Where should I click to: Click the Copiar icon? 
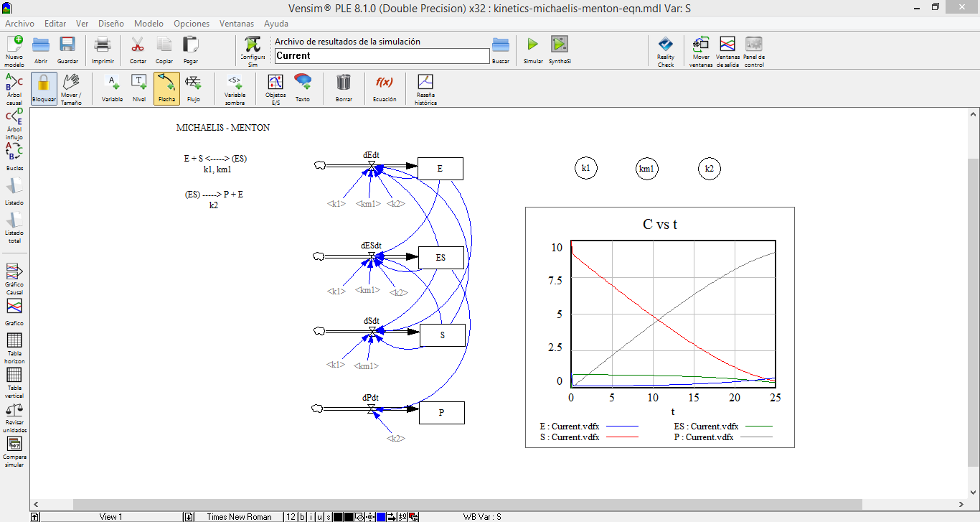coord(164,51)
